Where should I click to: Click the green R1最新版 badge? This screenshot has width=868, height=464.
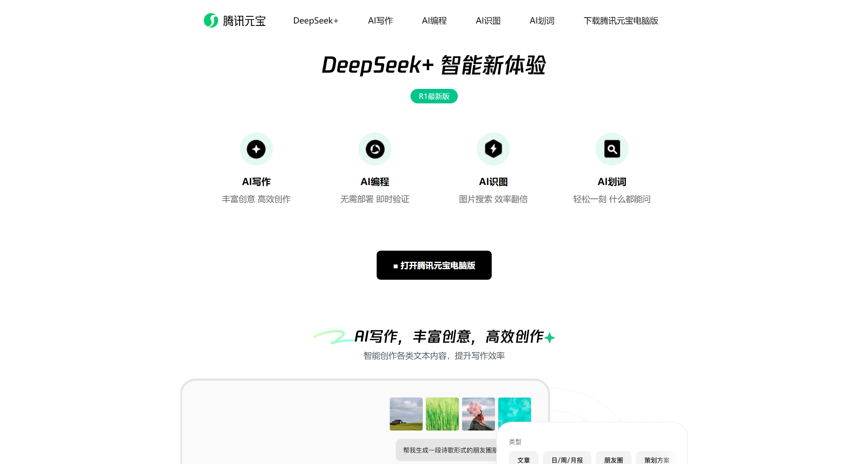434,96
